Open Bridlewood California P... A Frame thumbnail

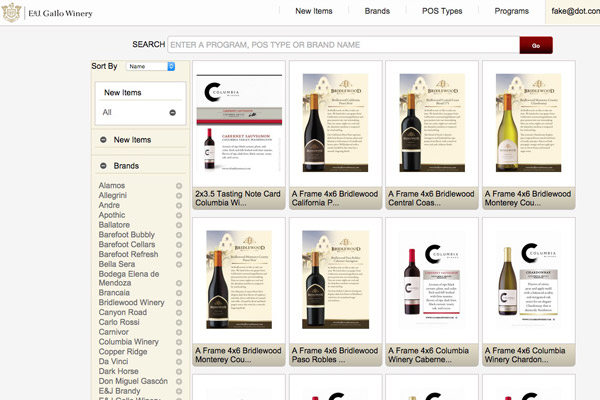[336, 124]
